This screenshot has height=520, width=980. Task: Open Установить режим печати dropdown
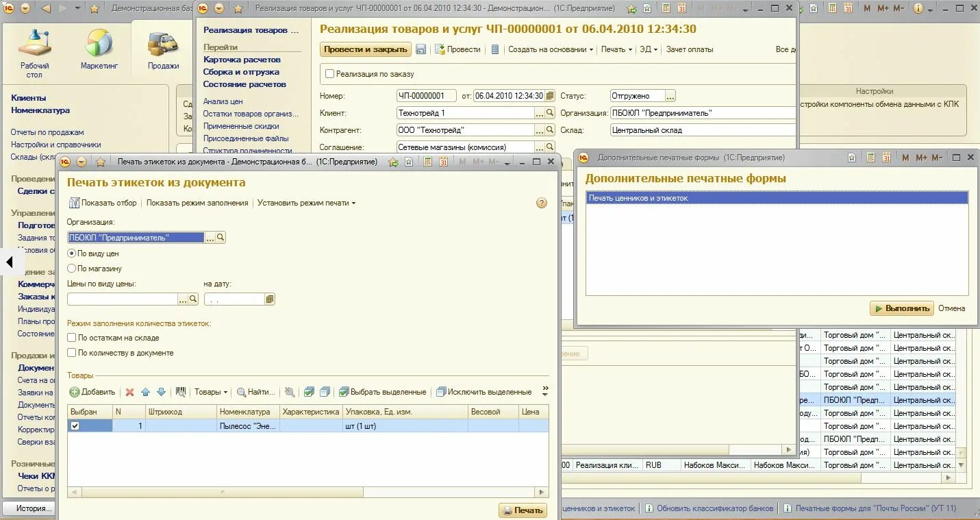306,203
